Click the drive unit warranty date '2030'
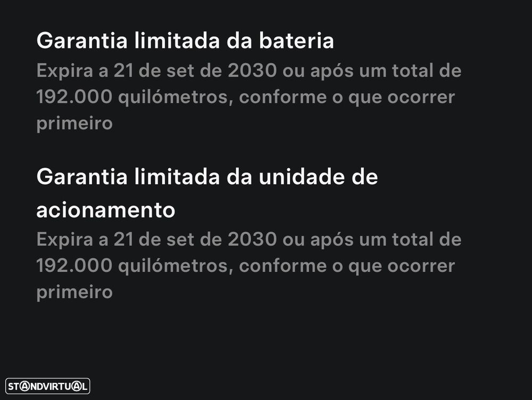Screen dimensions: 532x400 252,239
